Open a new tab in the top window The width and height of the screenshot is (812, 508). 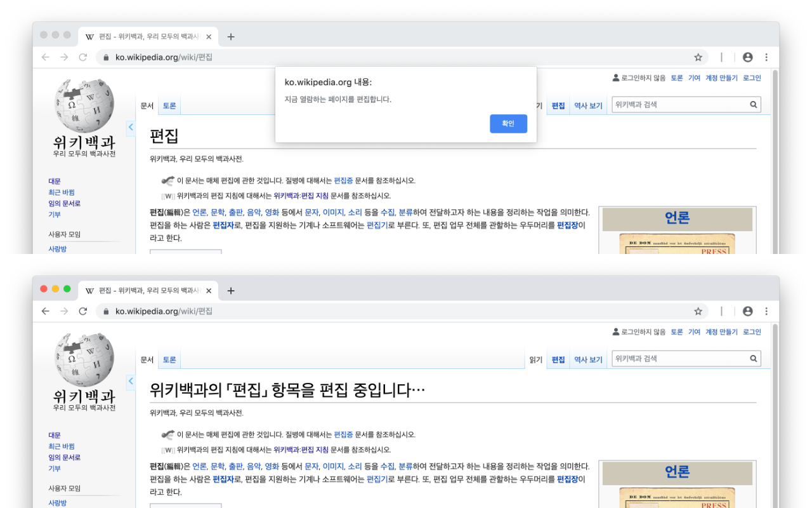pos(231,37)
